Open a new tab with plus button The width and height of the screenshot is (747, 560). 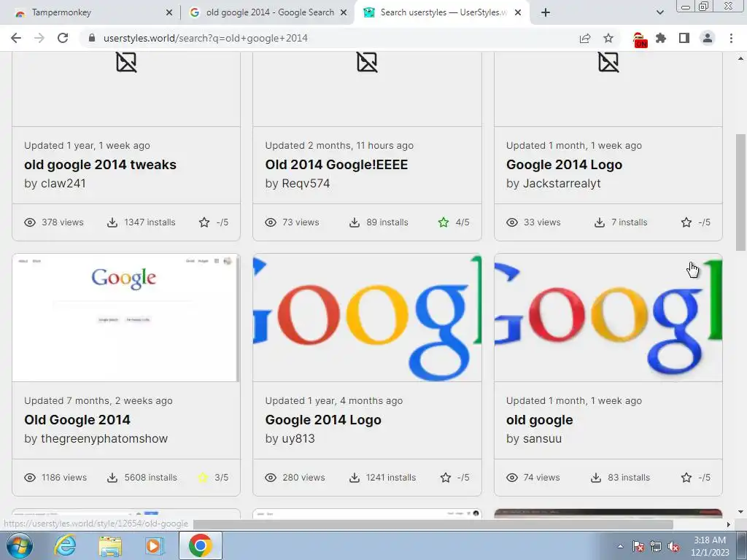click(546, 12)
